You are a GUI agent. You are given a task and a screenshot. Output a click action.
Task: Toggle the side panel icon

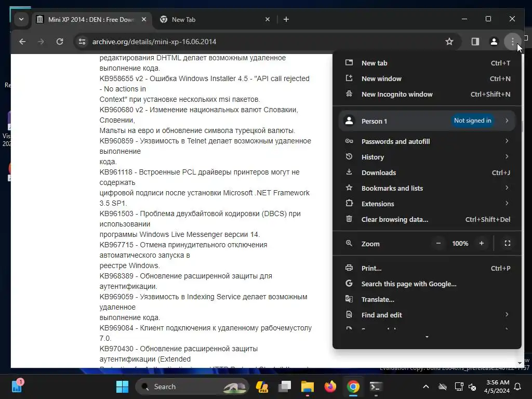point(475,42)
